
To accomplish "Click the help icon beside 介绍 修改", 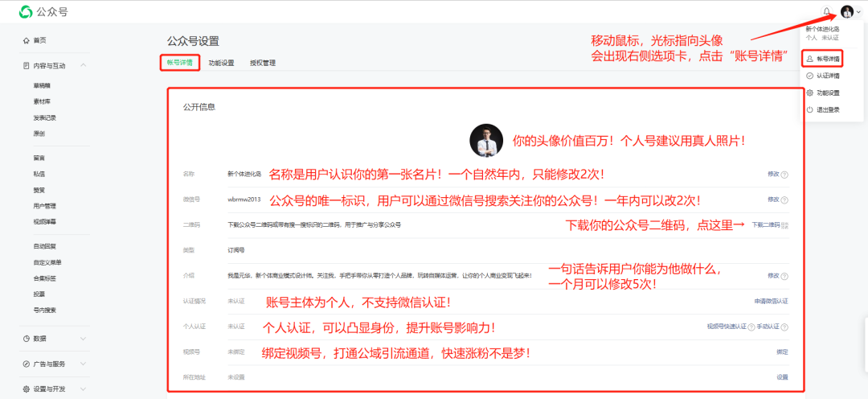I will [x=784, y=275].
